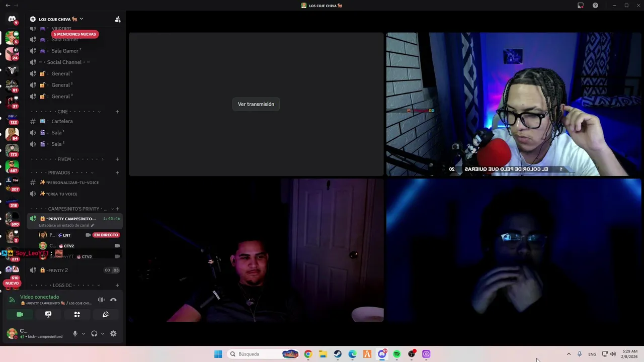644x362 pixels.
Task: Toggle camera off in voice panel
Action: click(20, 314)
